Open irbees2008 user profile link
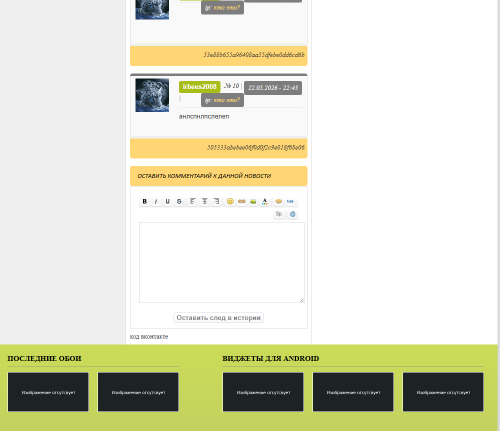This screenshot has height=431, width=500. (x=199, y=87)
